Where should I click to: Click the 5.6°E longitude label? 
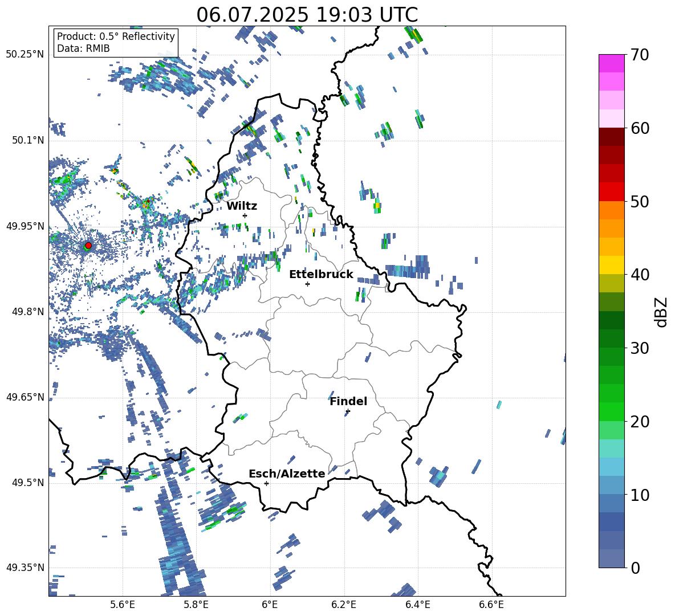[122, 605]
